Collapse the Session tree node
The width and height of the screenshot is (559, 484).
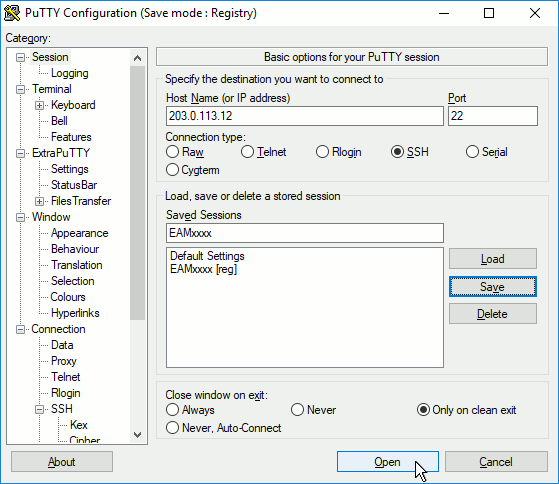21,57
